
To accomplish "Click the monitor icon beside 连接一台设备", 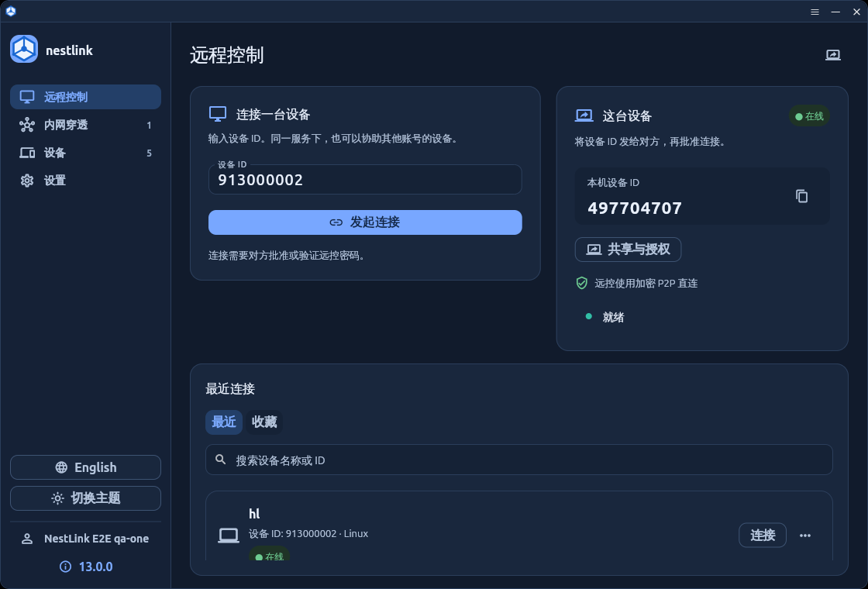I will point(218,115).
